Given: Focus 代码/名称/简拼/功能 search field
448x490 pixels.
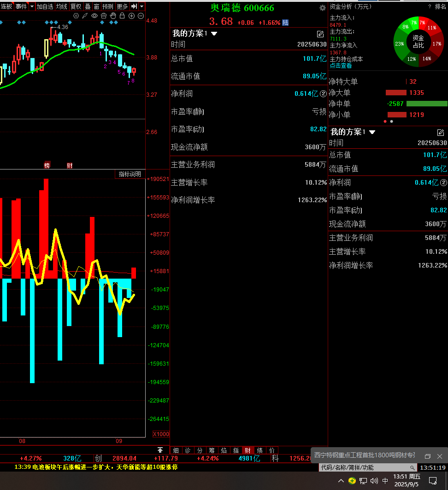Looking at the screenshot, I should (368, 467).
